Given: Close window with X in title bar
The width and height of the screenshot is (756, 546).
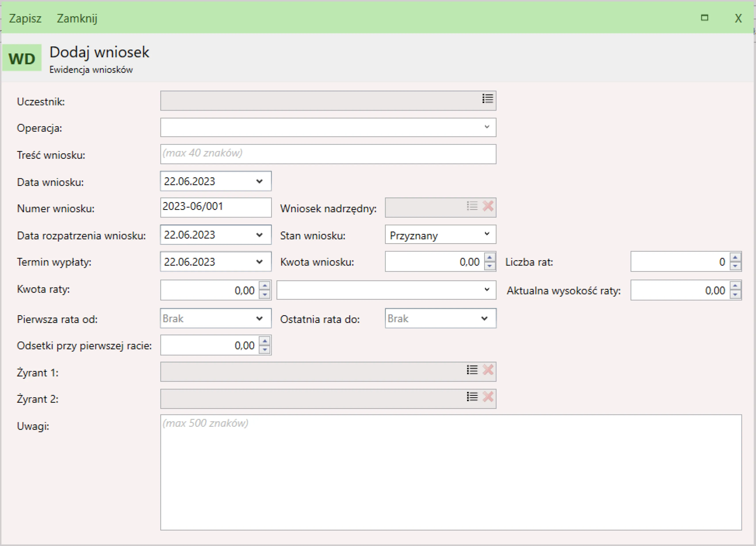Looking at the screenshot, I should click(x=738, y=18).
